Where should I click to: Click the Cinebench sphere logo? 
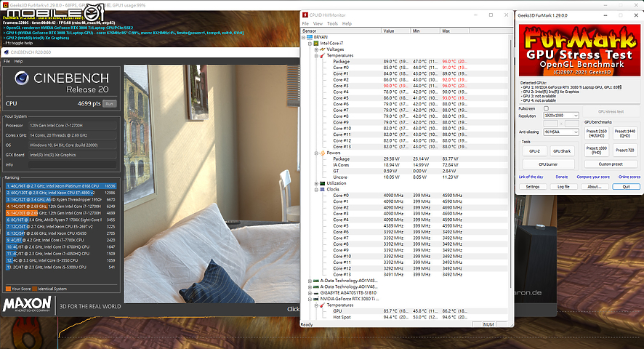click(x=21, y=78)
